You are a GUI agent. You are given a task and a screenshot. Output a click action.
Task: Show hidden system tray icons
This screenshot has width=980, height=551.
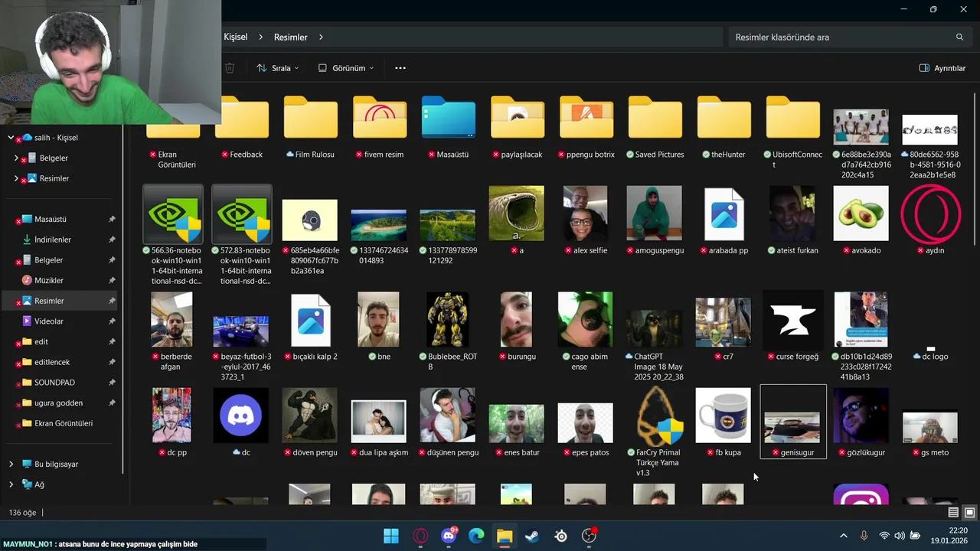click(844, 536)
